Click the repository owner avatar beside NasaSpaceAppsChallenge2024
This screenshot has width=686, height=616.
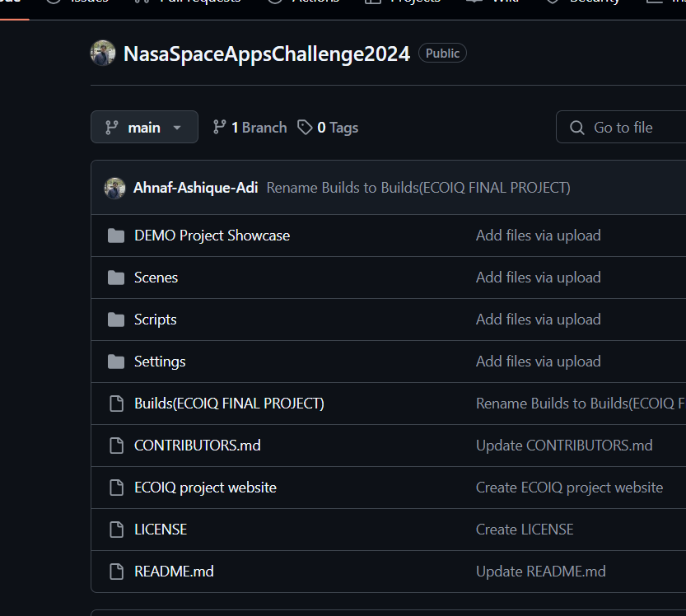click(x=103, y=54)
